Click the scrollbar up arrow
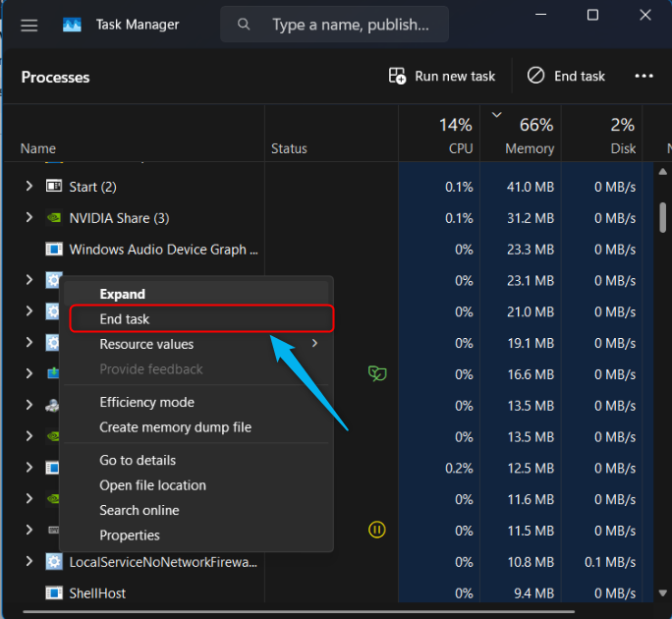 tap(662, 172)
